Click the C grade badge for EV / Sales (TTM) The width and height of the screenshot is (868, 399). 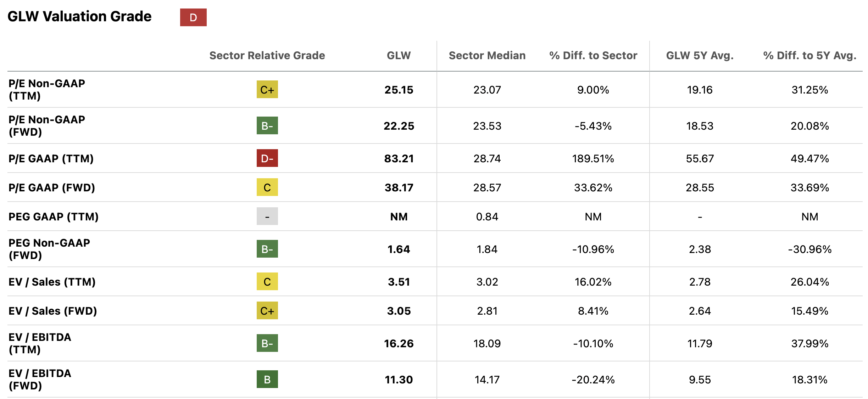tap(267, 282)
